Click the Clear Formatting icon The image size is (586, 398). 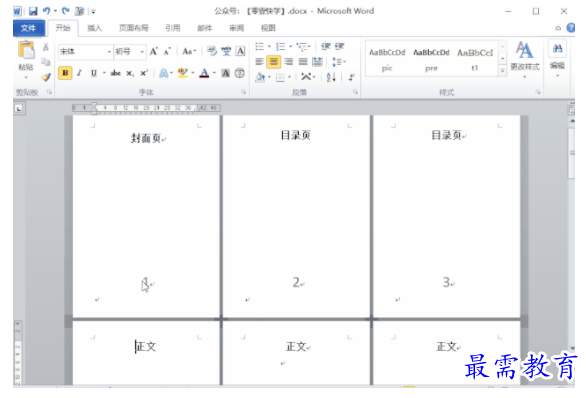click(x=212, y=52)
